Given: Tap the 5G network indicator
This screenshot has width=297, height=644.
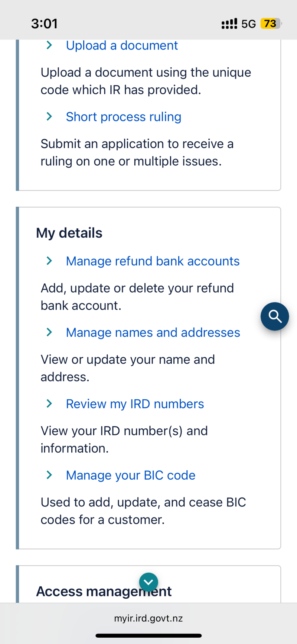Looking at the screenshot, I should click(248, 24).
